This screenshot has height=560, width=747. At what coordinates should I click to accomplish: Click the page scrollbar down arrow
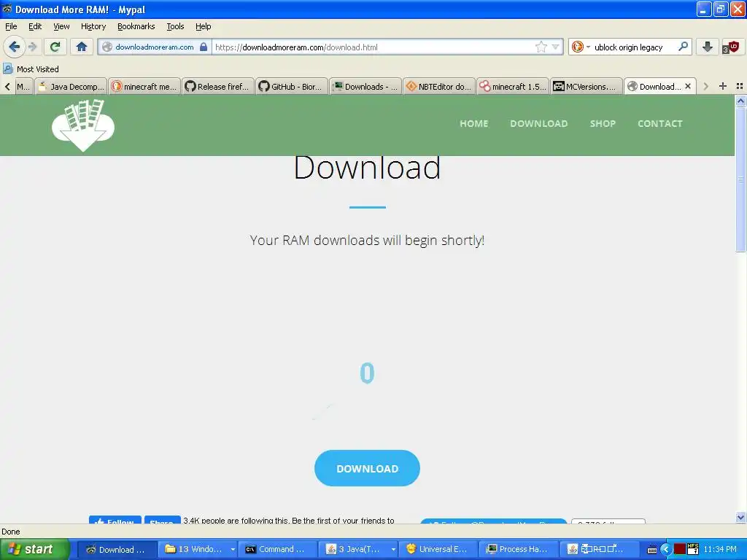pyautogui.click(x=740, y=517)
